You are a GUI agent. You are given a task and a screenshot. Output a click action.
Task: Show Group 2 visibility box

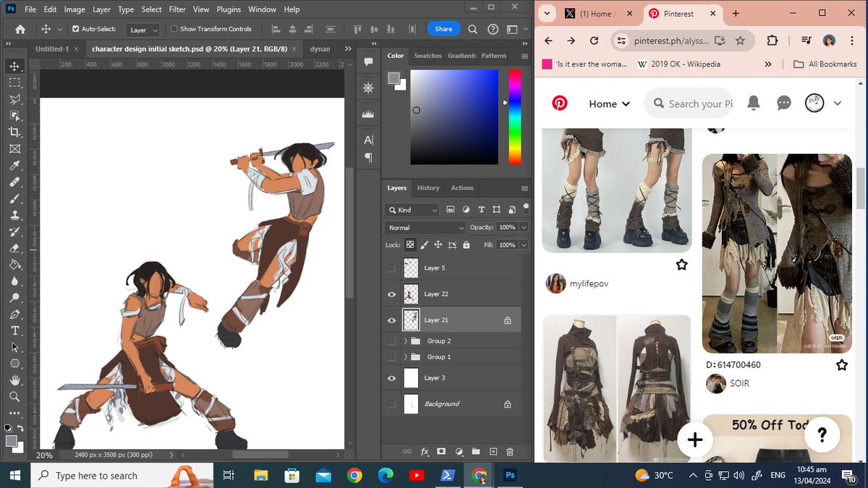tap(391, 341)
